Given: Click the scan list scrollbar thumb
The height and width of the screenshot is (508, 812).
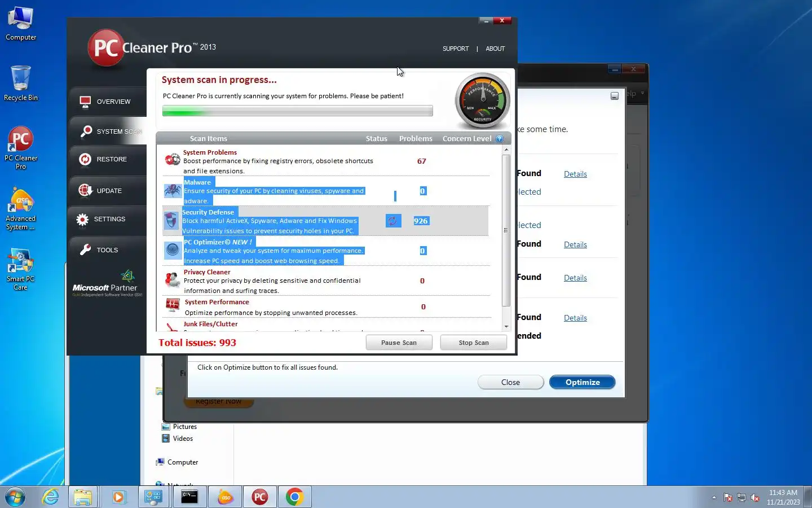Looking at the screenshot, I should [506, 230].
